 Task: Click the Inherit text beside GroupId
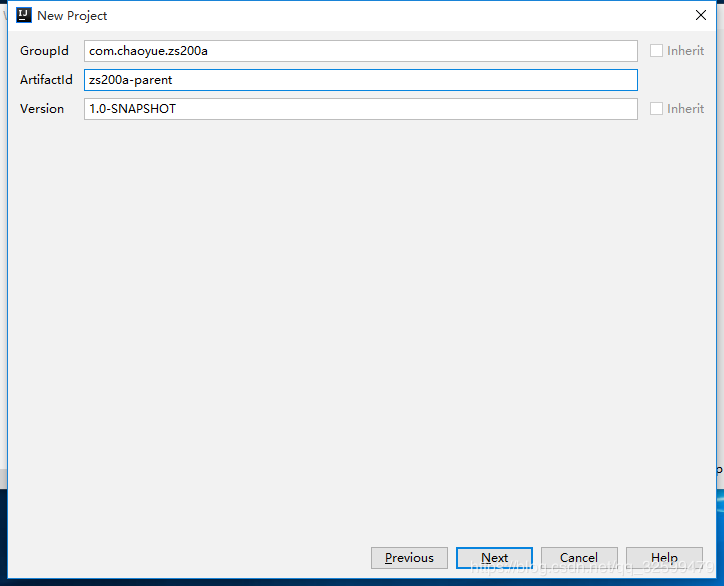(685, 50)
